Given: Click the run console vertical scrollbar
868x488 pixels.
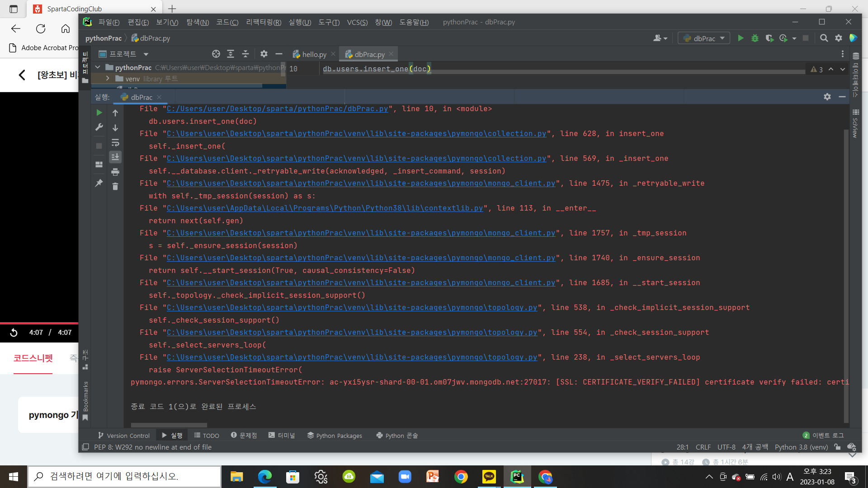Looking at the screenshot, I should pos(846,276).
